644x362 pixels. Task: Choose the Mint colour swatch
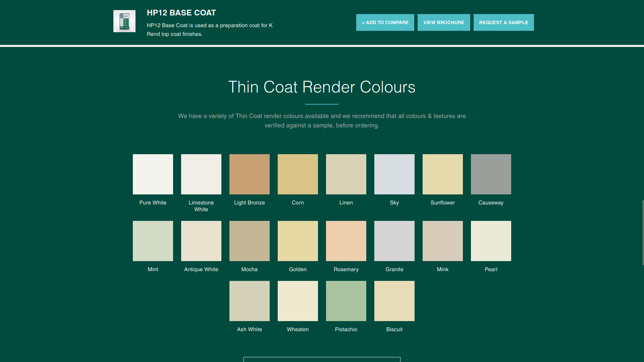tap(153, 241)
